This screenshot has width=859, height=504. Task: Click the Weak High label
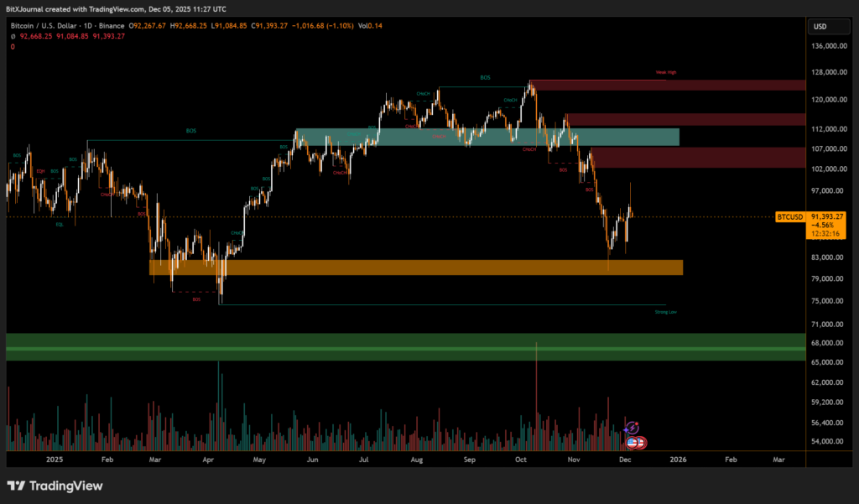coord(665,73)
